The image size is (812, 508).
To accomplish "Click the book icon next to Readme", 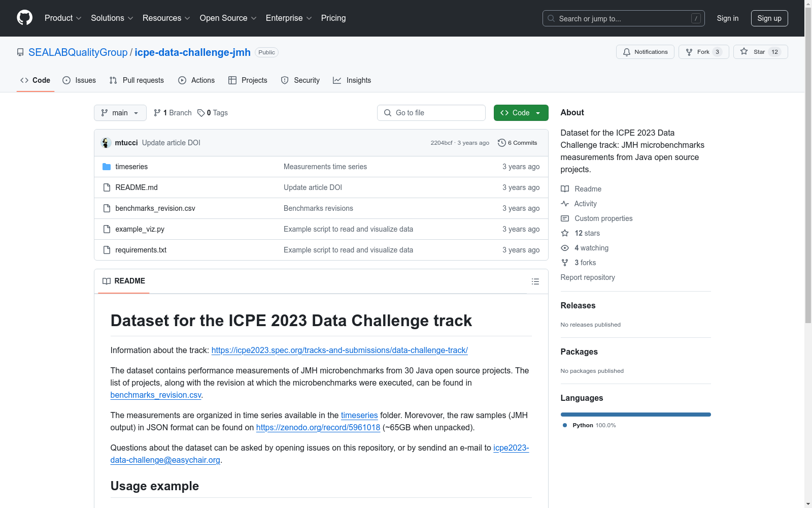I will [565, 189].
